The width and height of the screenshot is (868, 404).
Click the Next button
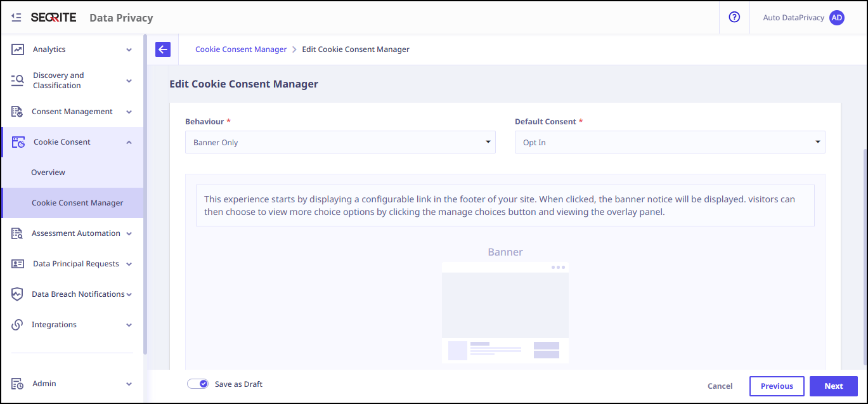[x=833, y=386]
